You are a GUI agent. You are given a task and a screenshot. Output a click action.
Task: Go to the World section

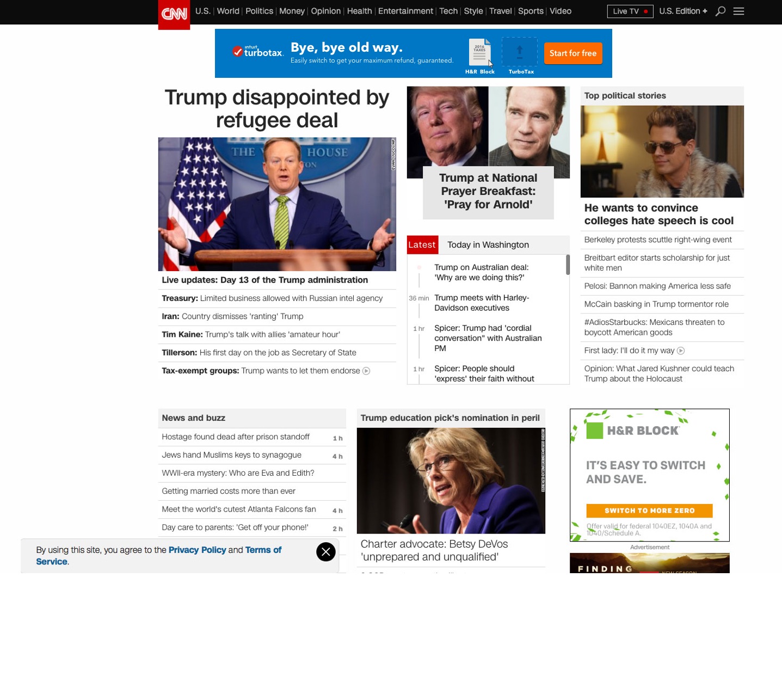click(x=228, y=11)
